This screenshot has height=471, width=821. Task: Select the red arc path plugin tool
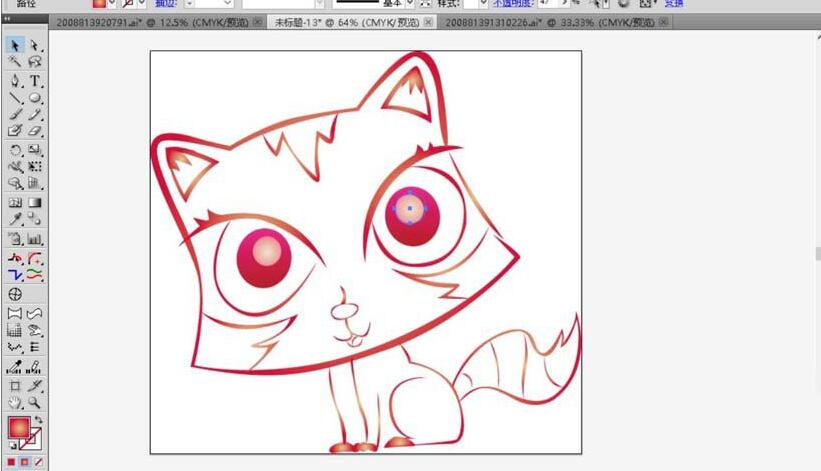pyautogui.click(x=35, y=259)
